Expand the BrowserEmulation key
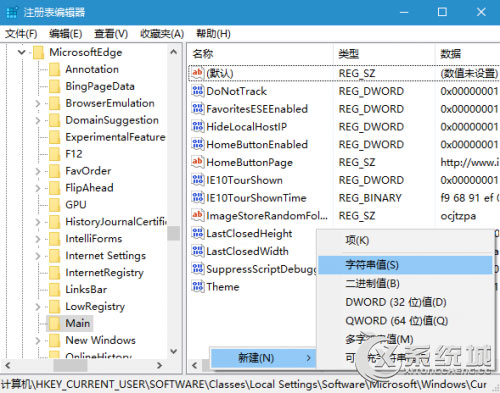 tap(38, 104)
